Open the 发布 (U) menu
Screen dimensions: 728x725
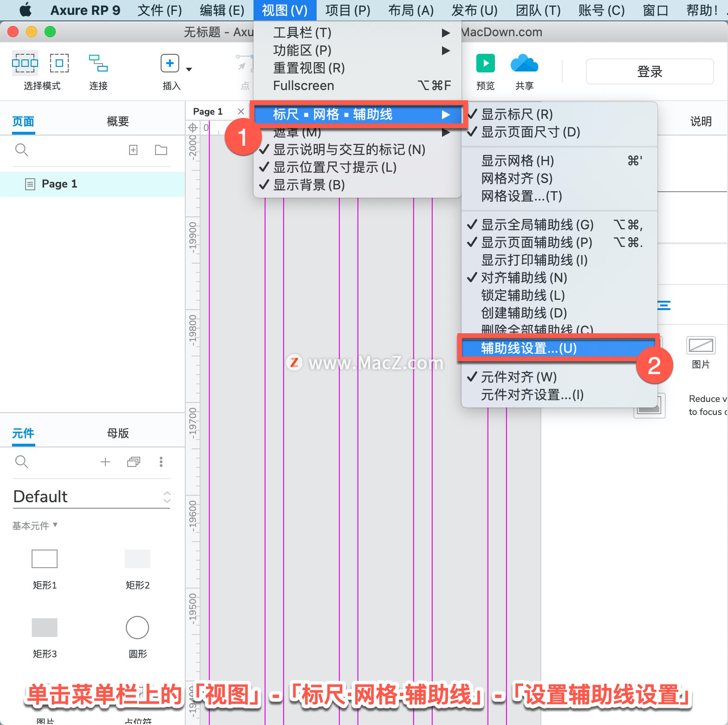tap(474, 10)
